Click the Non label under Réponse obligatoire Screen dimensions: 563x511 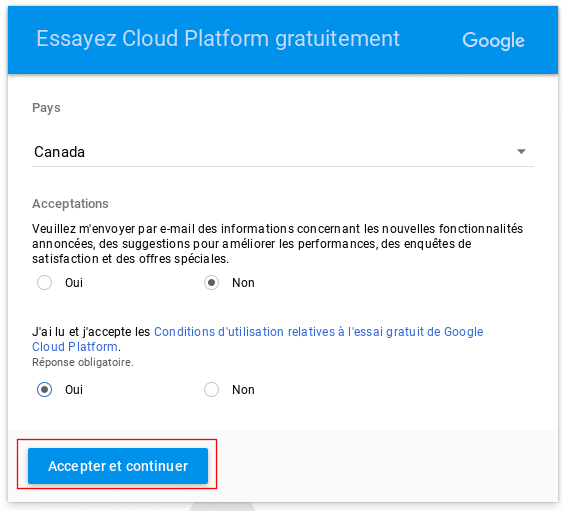(x=243, y=390)
